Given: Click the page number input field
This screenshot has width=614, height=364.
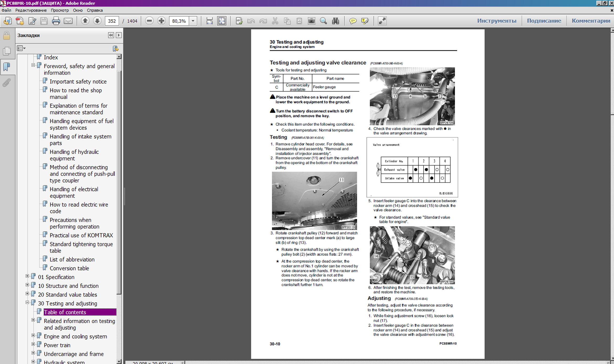Looking at the screenshot, I should click(x=112, y=21).
